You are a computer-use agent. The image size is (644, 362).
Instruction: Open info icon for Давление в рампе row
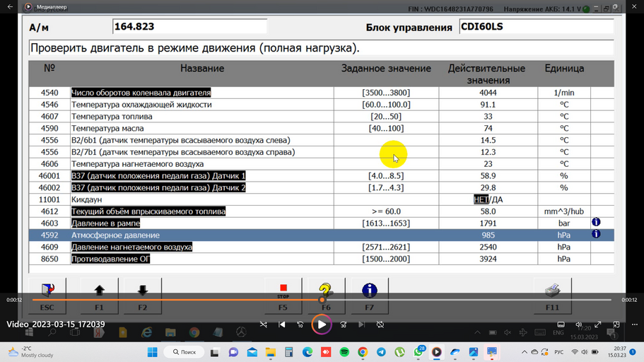(596, 223)
